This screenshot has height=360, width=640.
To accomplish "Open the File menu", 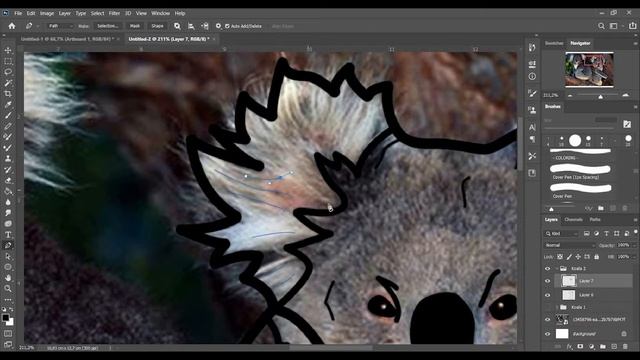I will point(18,13).
